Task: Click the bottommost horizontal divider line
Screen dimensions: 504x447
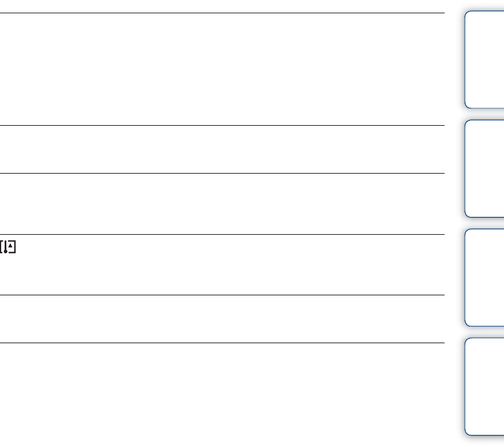Action: tap(222, 343)
